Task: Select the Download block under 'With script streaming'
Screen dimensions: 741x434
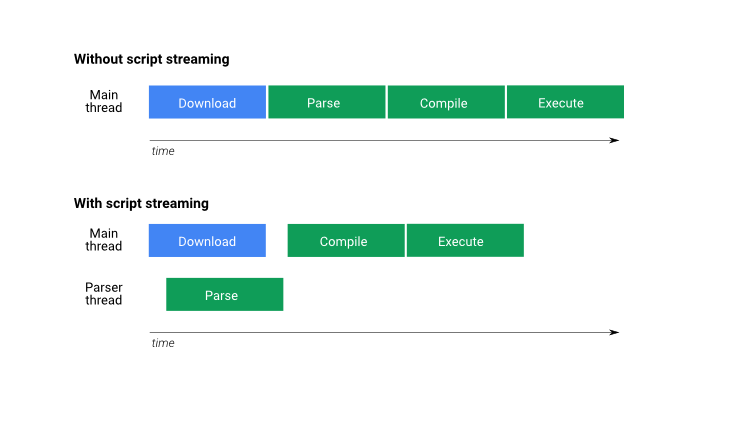Action: pos(207,241)
